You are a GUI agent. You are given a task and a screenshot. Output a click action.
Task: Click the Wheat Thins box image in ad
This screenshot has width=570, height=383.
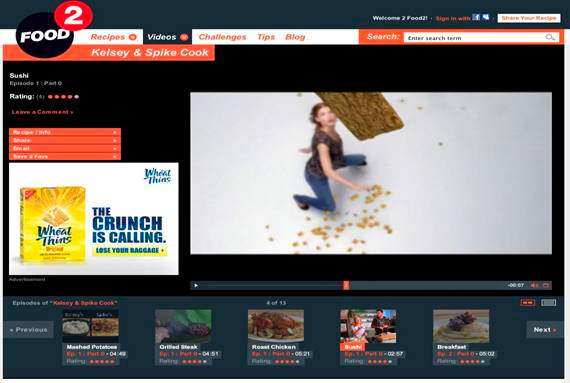(53, 224)
